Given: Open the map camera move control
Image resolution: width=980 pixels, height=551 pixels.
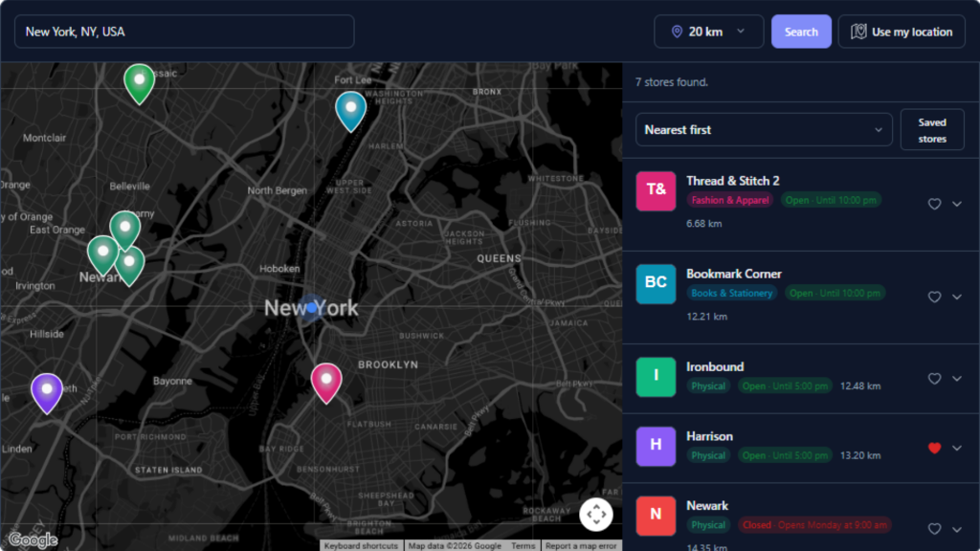Looking at the screenshot, I should [595, 514].
